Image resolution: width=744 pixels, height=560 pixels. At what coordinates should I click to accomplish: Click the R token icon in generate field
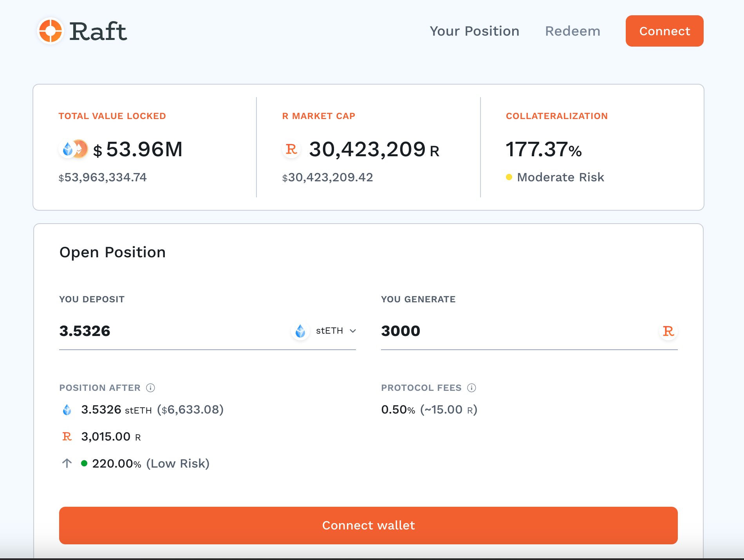[x=668, y=331]
